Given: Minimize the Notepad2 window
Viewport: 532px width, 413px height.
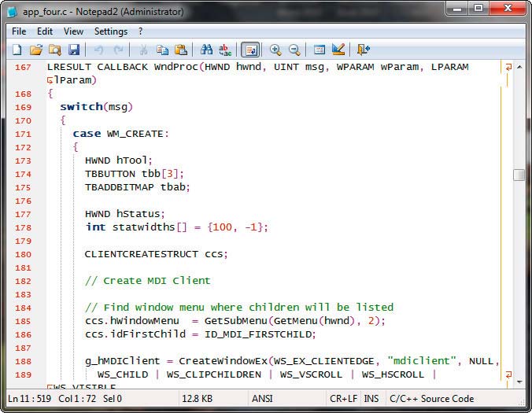Looking at the screenshot, I should tap(457, 9).
